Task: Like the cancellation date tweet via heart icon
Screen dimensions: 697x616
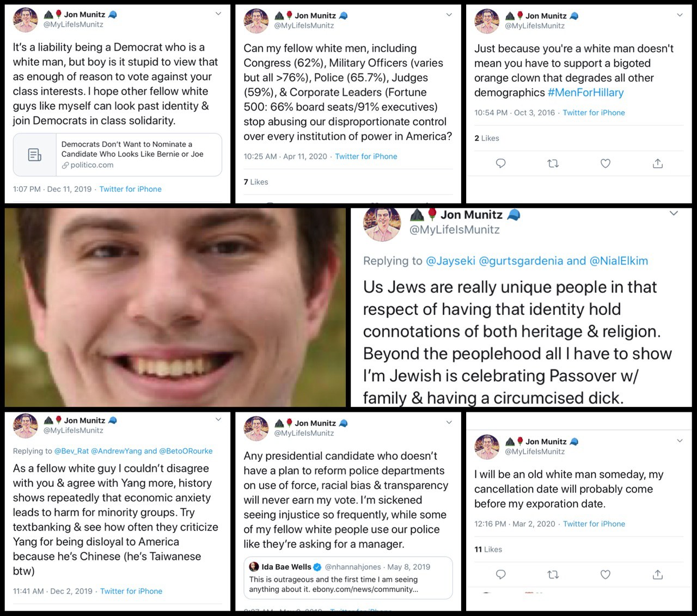Action: pos(605,575)
